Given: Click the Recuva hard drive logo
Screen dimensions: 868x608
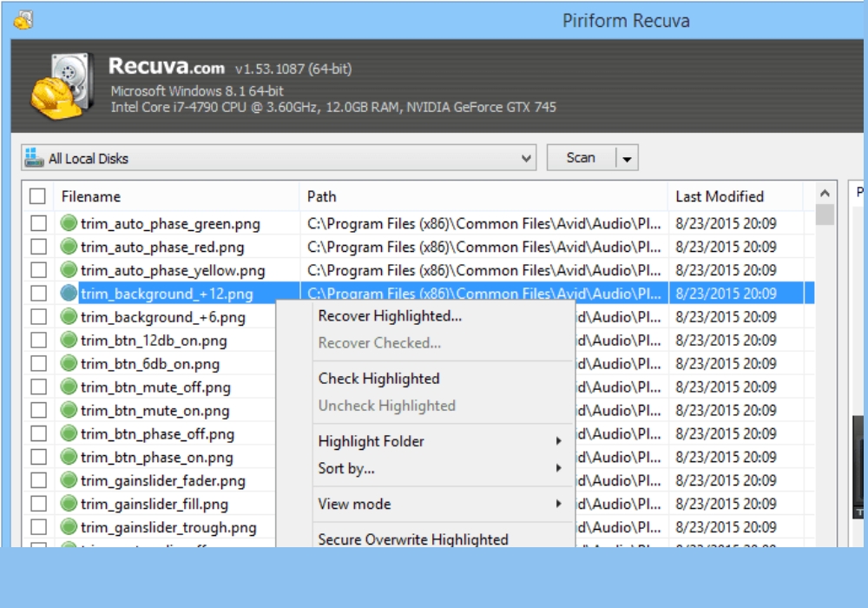Looking at the screenshot, I should tap(62, 85).
